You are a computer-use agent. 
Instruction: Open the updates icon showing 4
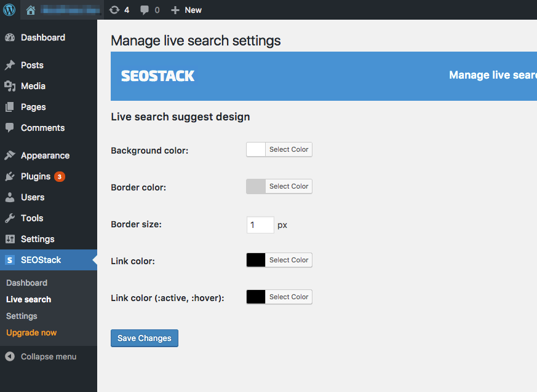(x=114, y=10)
